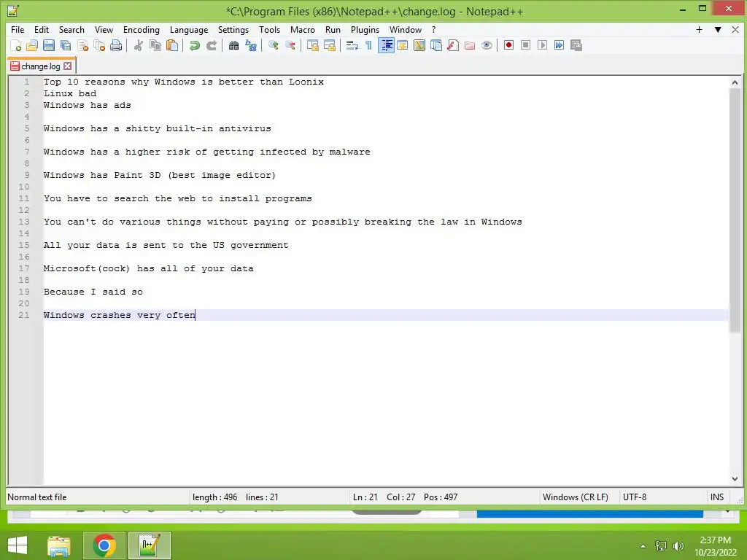Click the Copy toolbar icon
Image resolution: width=747 pixels, height=560 pixels.
[155, 45]
